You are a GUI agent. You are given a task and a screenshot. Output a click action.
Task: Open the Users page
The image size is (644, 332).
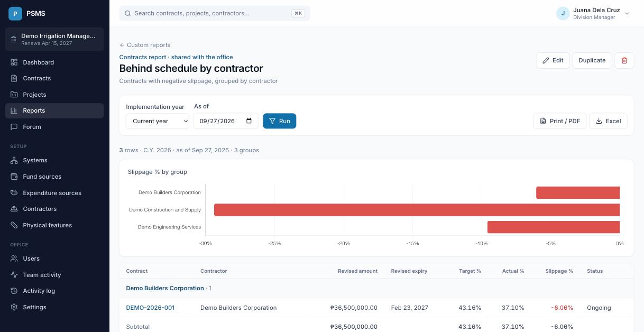54,259
